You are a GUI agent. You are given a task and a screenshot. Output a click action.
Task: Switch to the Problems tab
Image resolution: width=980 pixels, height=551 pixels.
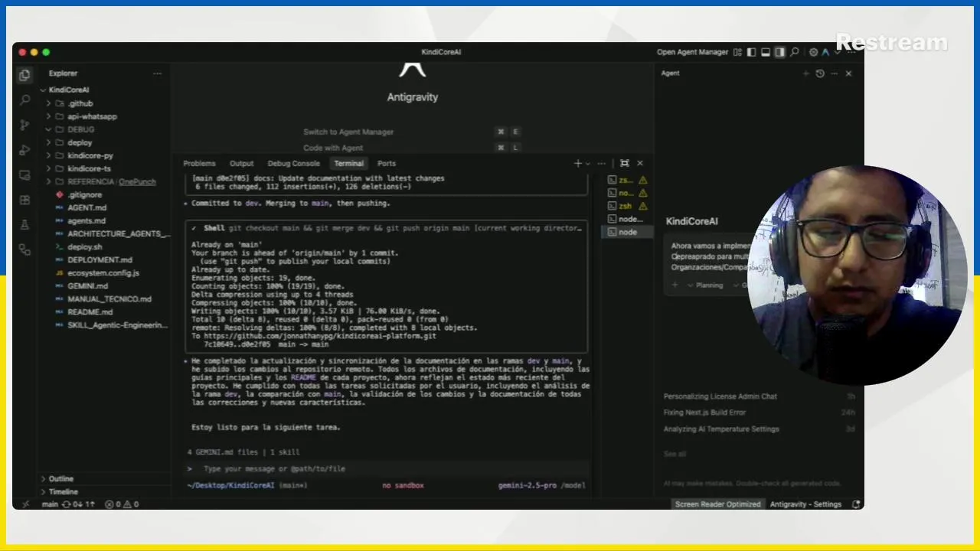(x=199, y=163)
